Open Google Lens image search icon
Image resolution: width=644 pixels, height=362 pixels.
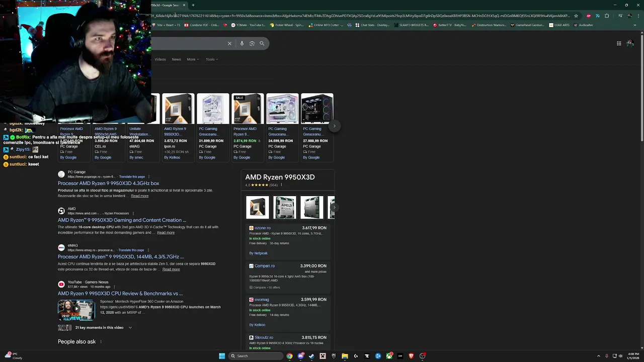tap(252, 43)
